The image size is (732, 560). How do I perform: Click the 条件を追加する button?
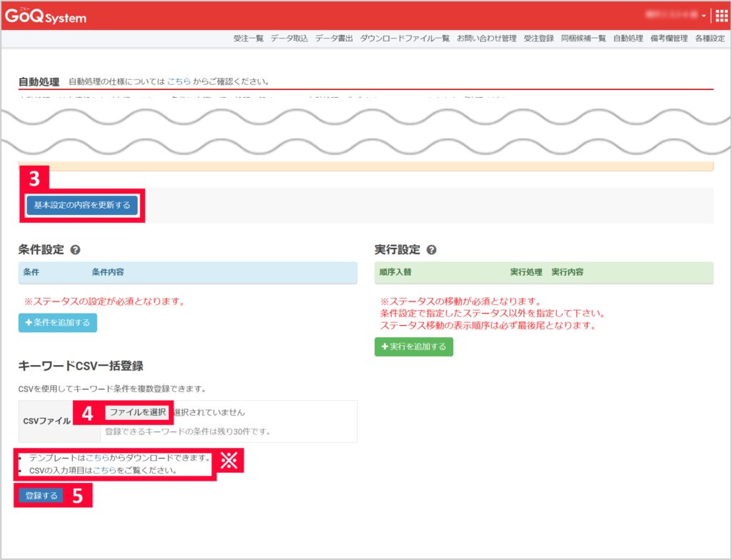(57, 323)
